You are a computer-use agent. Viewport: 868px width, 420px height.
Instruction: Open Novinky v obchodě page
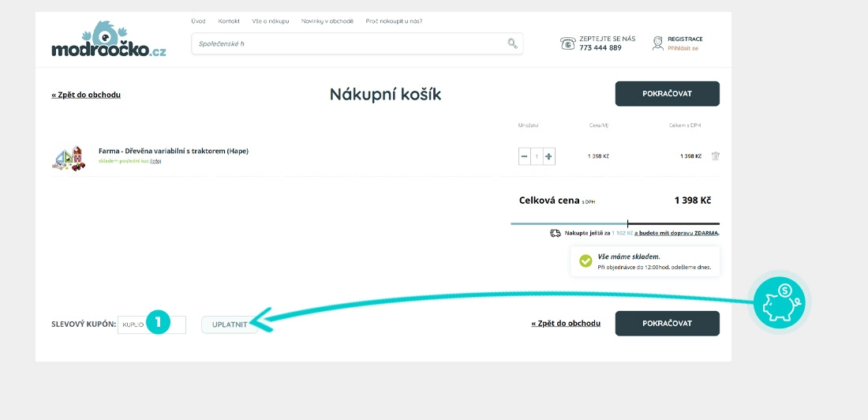click(327, 21)
